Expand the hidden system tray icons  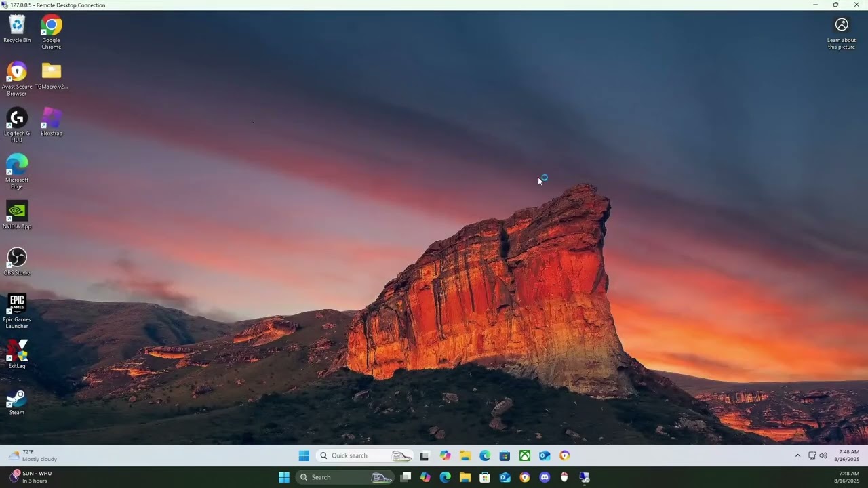(797, 455)
